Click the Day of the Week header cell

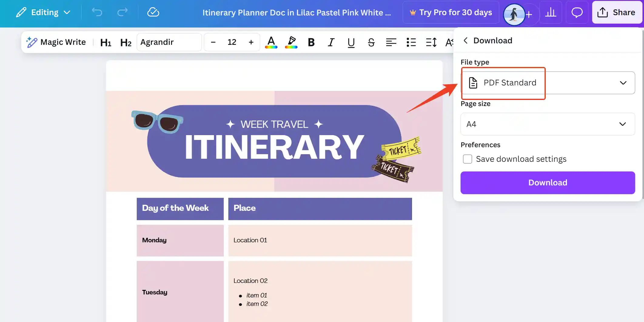point(180,209)
